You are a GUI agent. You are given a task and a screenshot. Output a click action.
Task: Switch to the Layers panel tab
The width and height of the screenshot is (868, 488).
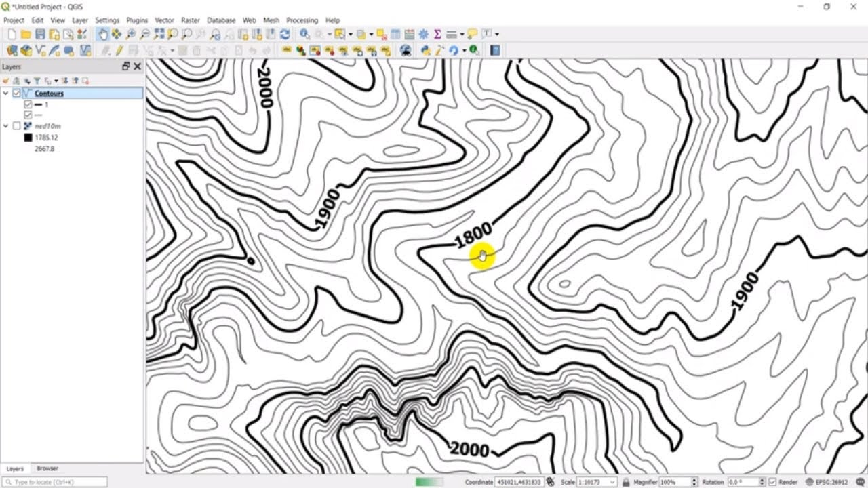coord(15,468)
